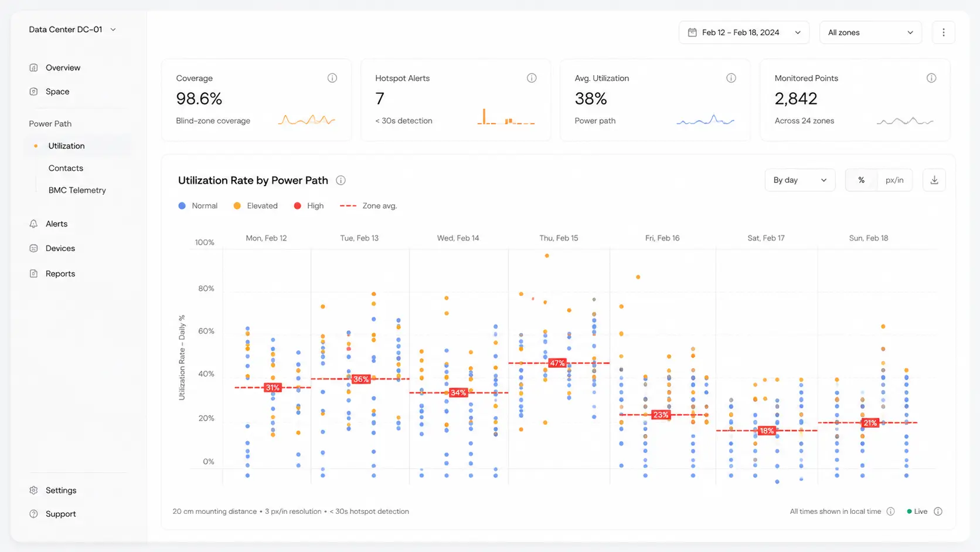The width and height of the screenshot is (980, 552).
Task: Switch chart units to px/in
Action: (x=894, y=180)
